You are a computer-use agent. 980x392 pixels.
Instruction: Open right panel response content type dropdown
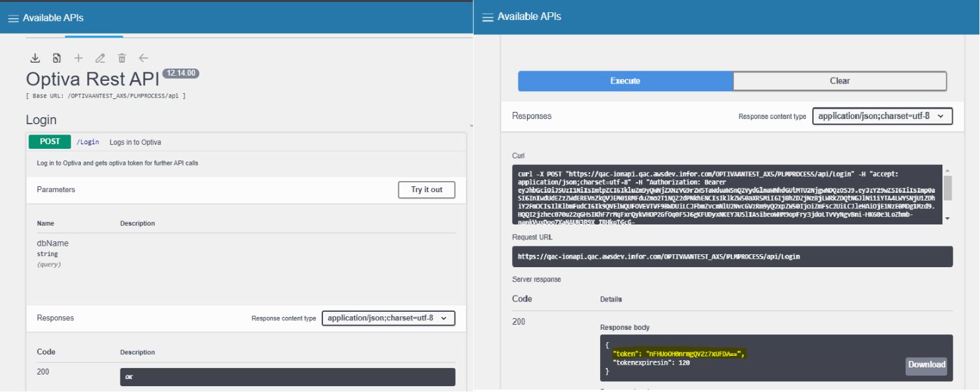tap(882, 116)
